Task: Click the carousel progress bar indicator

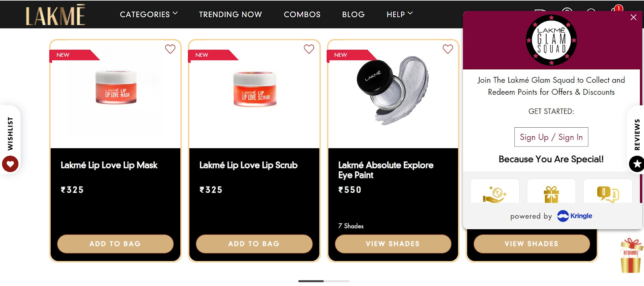Action: (x=324, y=281)
